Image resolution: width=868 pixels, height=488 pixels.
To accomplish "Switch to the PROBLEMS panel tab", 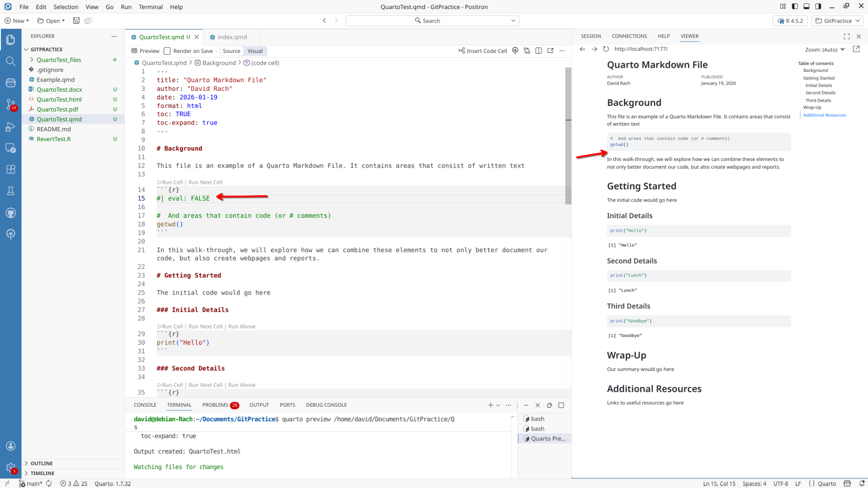I will 215,405.
